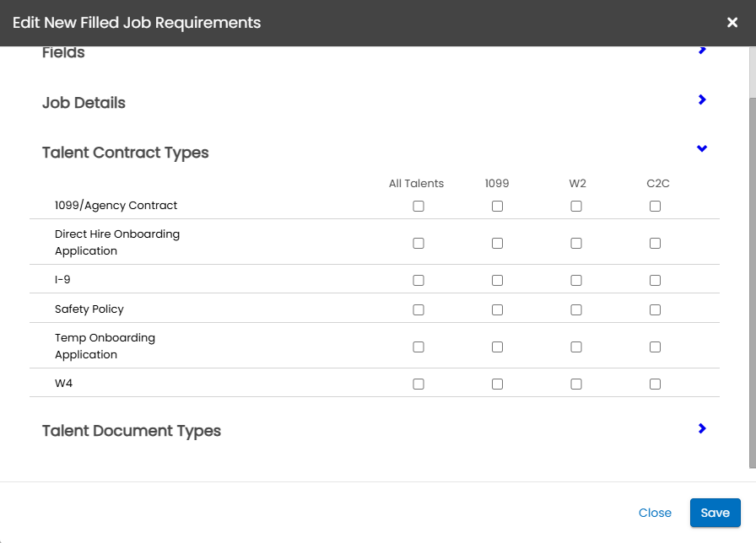Collapse the Talent Contract Types section
Viewport: 756px width, 543px height.
(x=702, y=149)
